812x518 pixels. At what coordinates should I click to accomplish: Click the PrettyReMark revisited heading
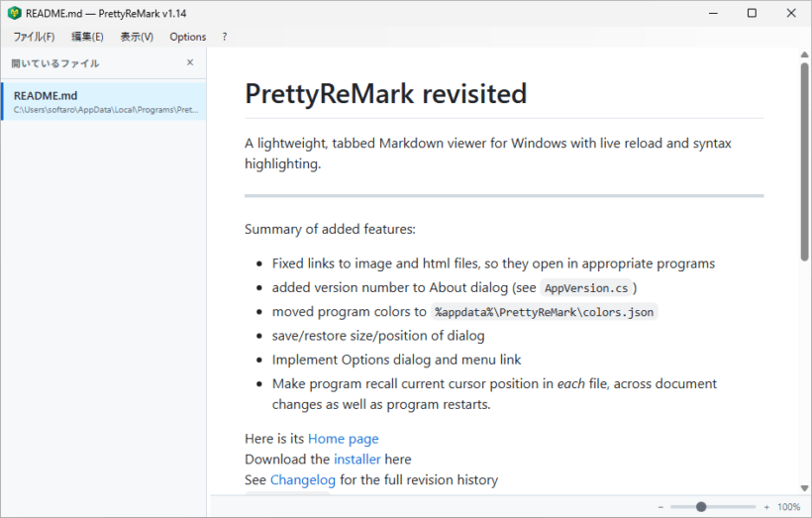coord(386,94)
